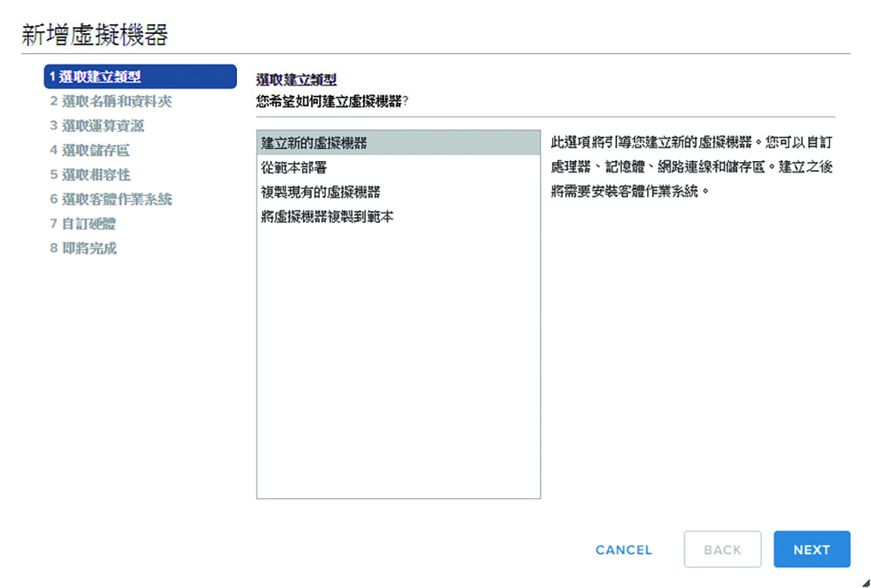The image size is (871, 588).
Task: Click the BACK button
Action: pos(722,549)
